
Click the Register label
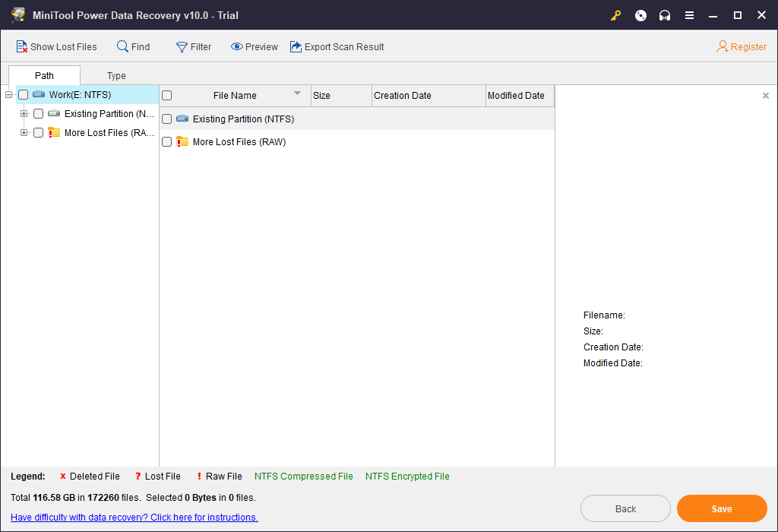[748, 46]
